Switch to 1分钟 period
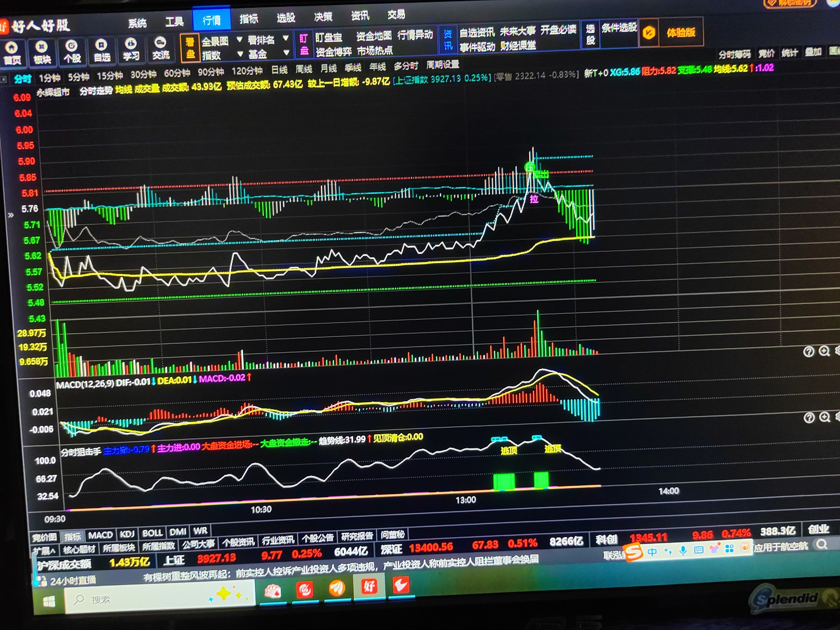Viewport: 840px width, 630px height. (x=49, y=78)
